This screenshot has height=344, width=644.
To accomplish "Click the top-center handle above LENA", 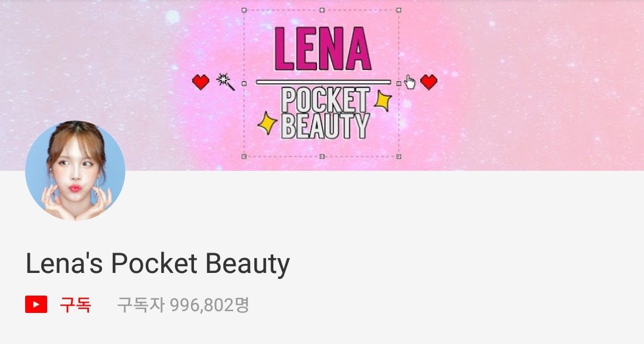I will pyautogui.click(x=322, y=10).
